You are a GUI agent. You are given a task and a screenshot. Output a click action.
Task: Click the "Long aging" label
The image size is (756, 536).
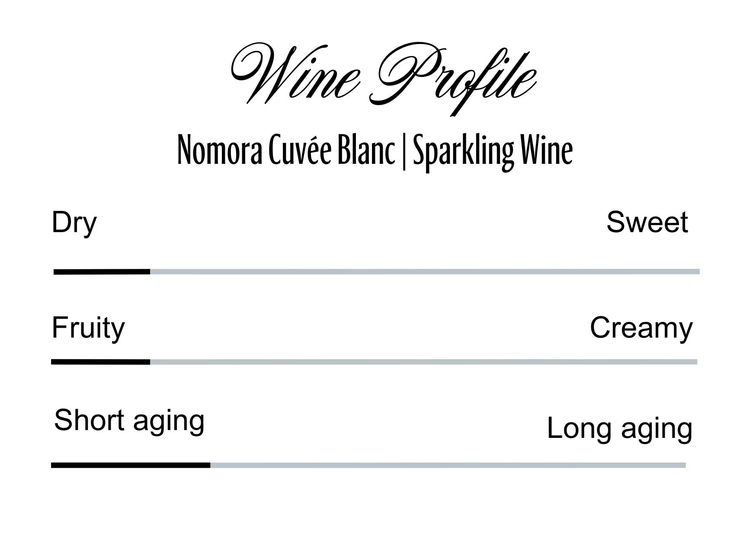click(619, 428)
